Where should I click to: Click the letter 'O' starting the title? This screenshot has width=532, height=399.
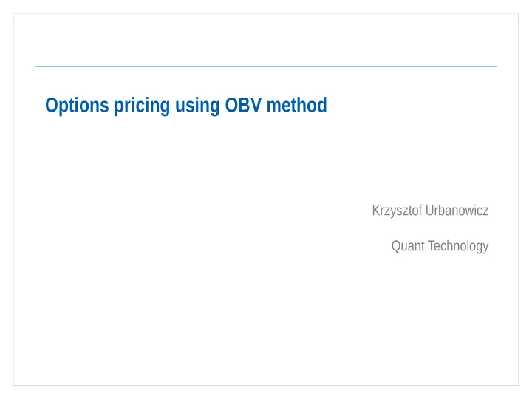click(52, 105)
